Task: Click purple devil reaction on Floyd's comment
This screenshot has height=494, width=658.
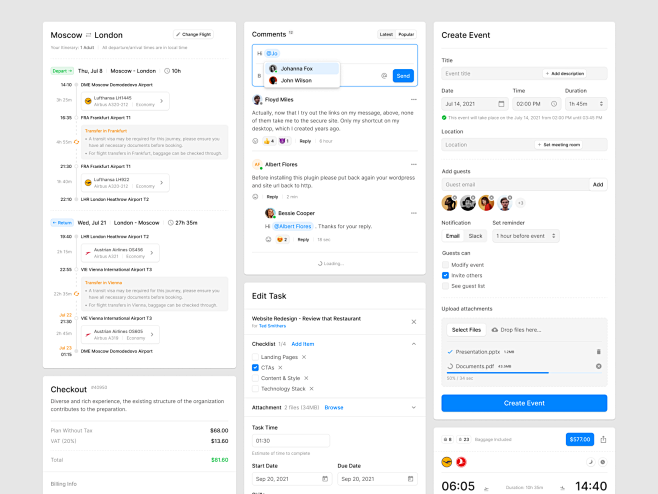Action: point(284,141)
